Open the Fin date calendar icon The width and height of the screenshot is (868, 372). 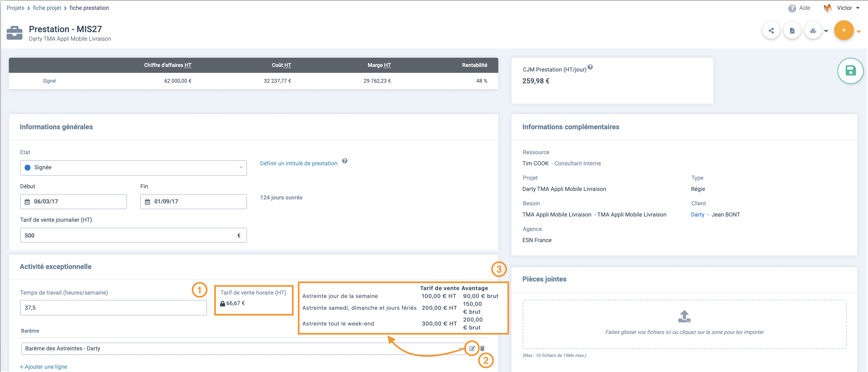tap(148, 202)
